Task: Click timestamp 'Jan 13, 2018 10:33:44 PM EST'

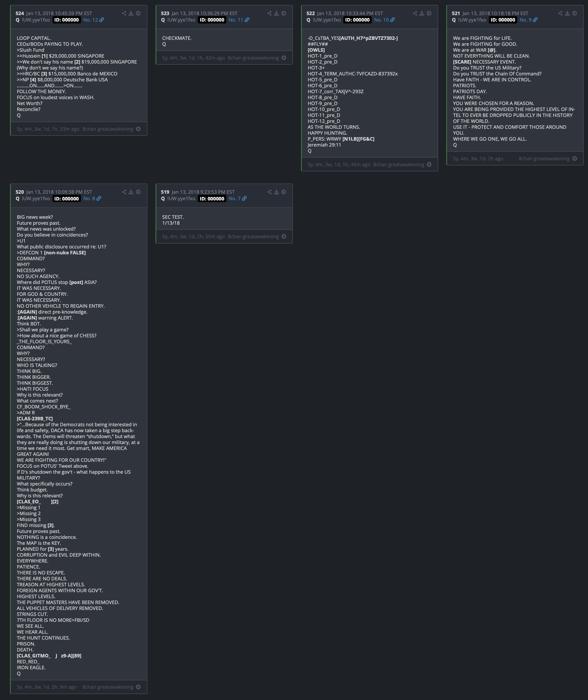Action: (350, 13)
